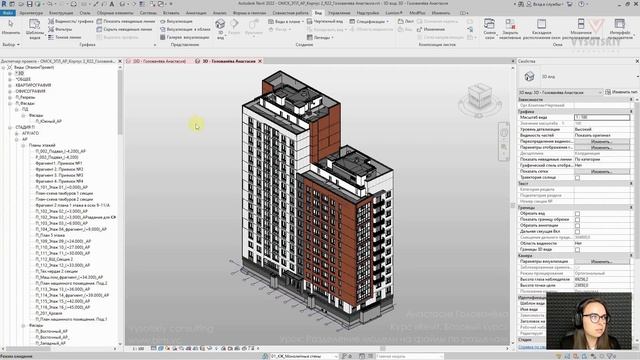Click Изменить button for Показать сетки
Image resolution: width=640 pixels, height=360 pixels.
click(602, 171)
